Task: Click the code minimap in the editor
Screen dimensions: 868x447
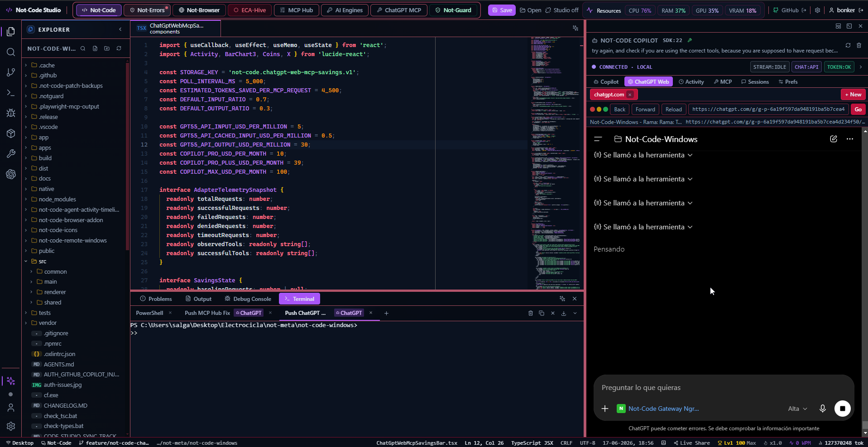Action: click(x=556, y=163)
